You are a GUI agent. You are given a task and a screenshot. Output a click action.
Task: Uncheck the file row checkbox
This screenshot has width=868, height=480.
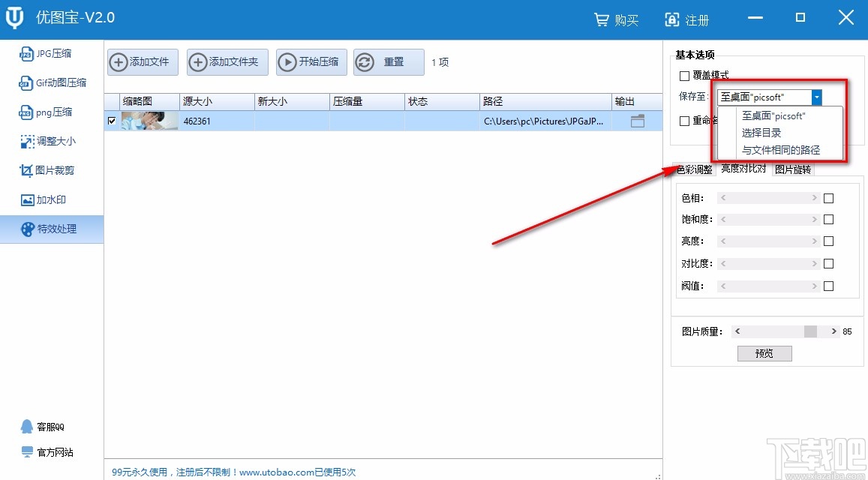click(x=112, y=121)
